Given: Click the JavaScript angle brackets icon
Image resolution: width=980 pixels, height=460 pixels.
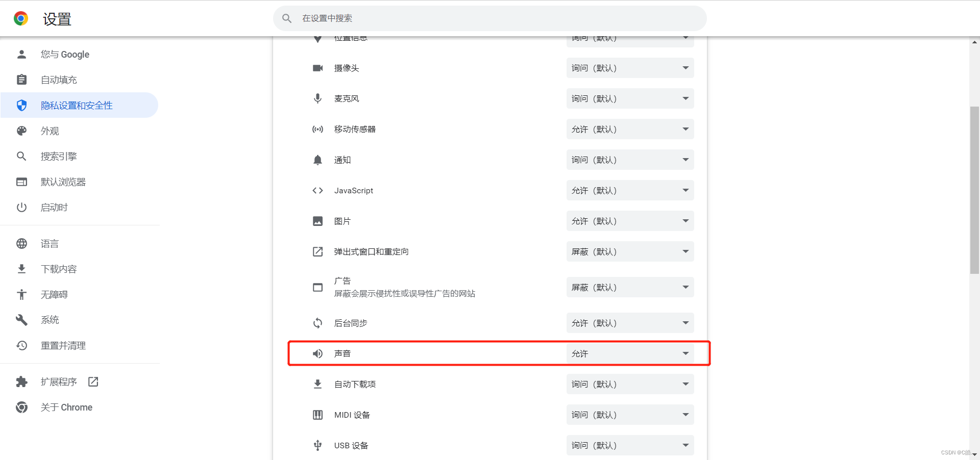Looking at the screenshot, I should (317, 190).
